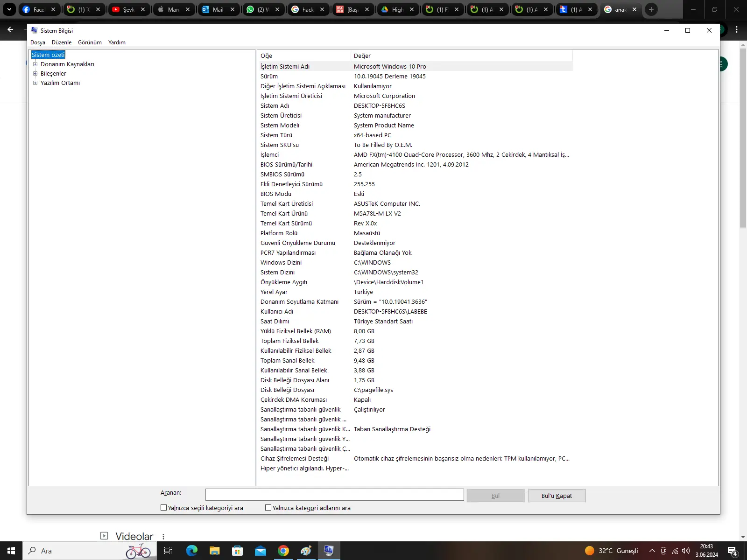747x560 pixels.
Task: Enable 'Yalnızca kategori adlarını ara' checkbox
Action: [268, 508]
